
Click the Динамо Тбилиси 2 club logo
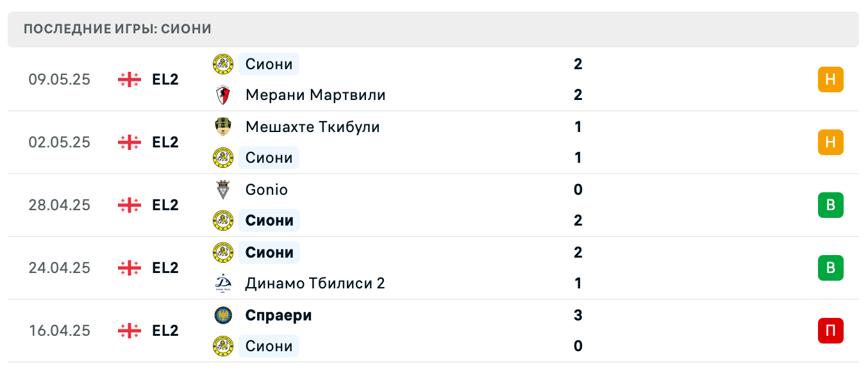click(x=224, y=283)
